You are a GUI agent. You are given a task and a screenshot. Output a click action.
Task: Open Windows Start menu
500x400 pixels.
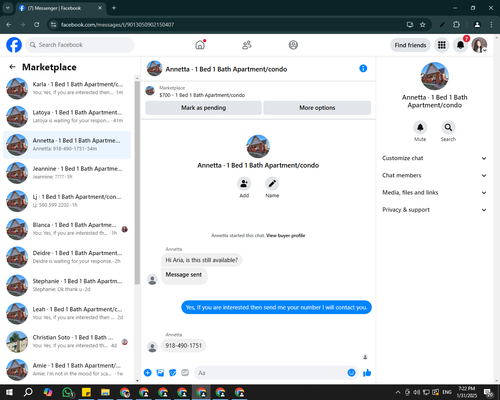click(9, 392)
